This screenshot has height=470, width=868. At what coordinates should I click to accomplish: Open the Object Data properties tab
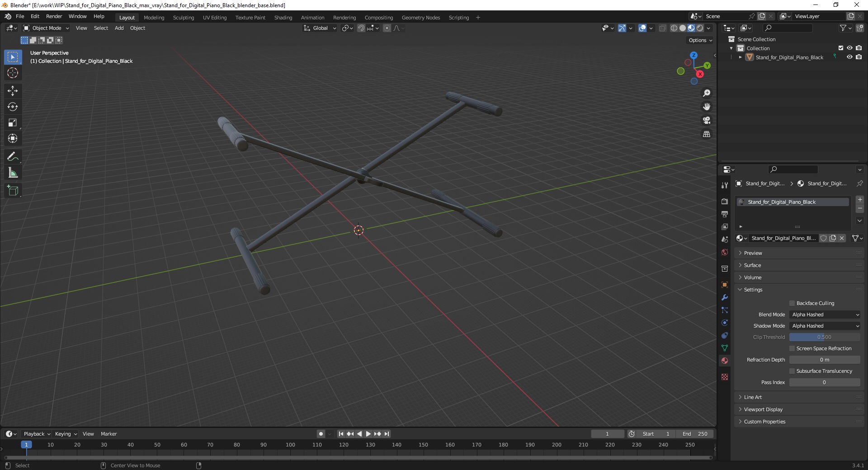tap(725, 348)
